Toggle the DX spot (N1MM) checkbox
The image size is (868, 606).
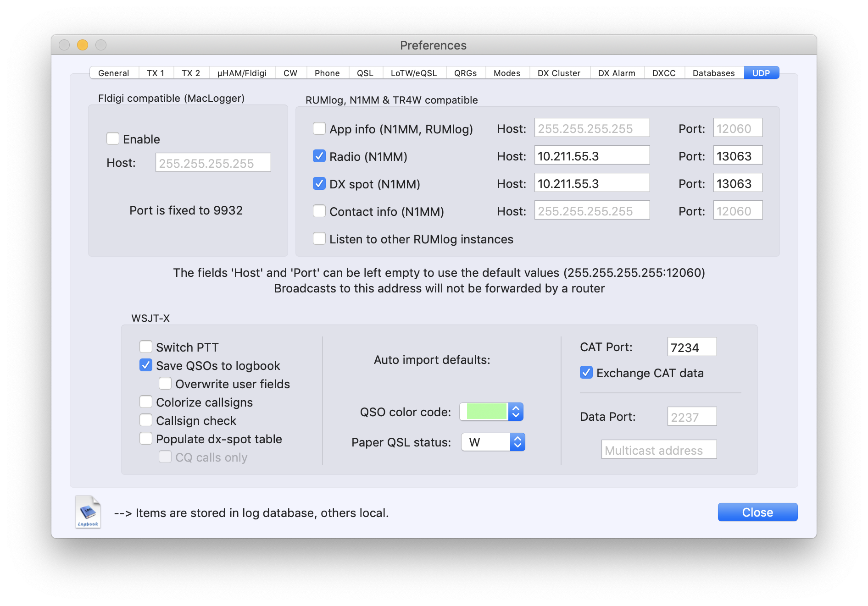tap(319, 184)
